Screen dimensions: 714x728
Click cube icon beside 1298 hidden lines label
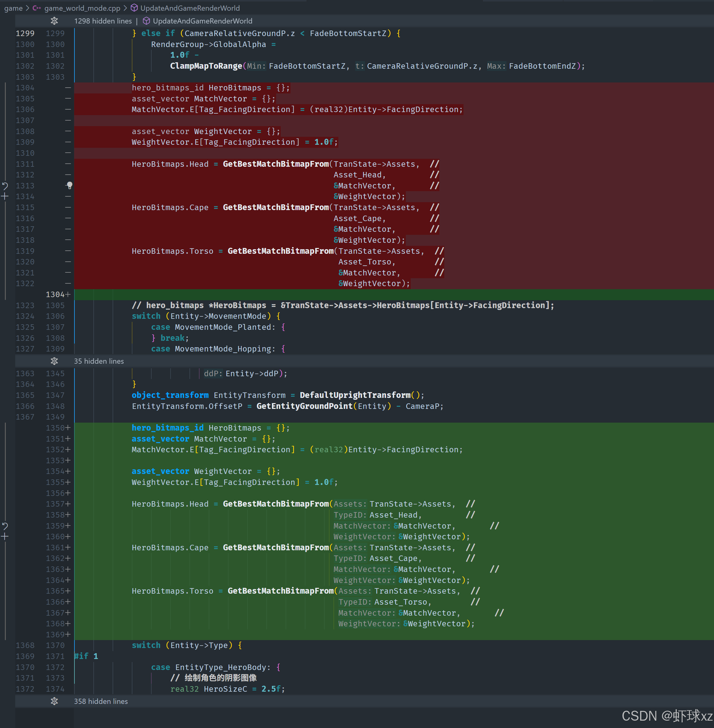146,21
